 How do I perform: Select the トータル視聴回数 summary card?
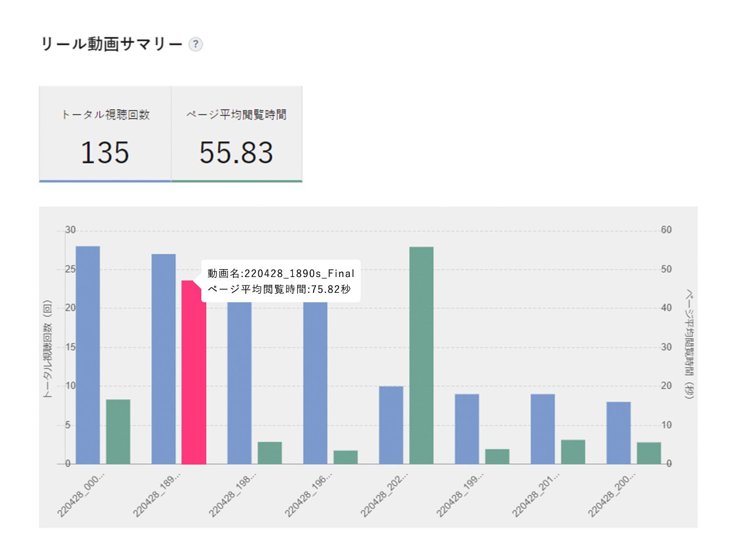tap(105, 134)
